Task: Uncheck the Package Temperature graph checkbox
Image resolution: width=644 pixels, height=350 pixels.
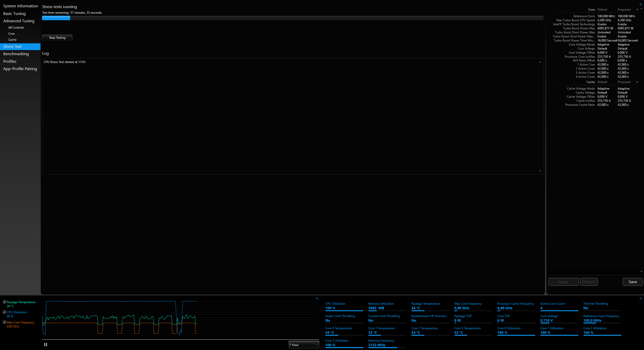Action: point(4,302)
